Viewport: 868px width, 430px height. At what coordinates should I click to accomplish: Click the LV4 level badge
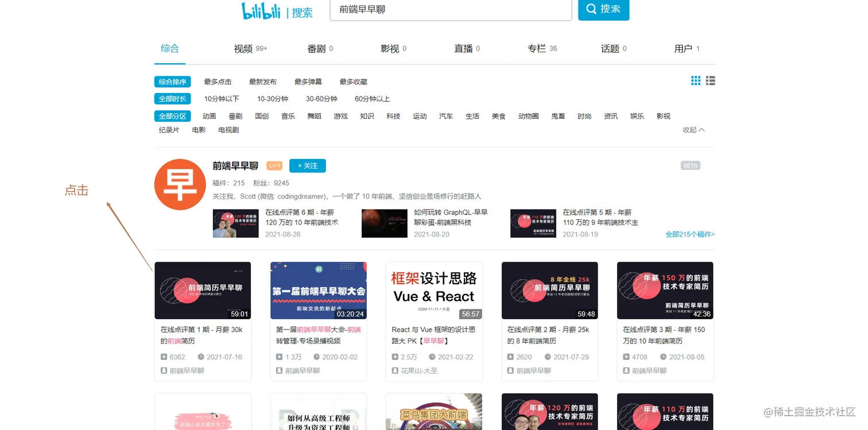(x=274, y=166)
